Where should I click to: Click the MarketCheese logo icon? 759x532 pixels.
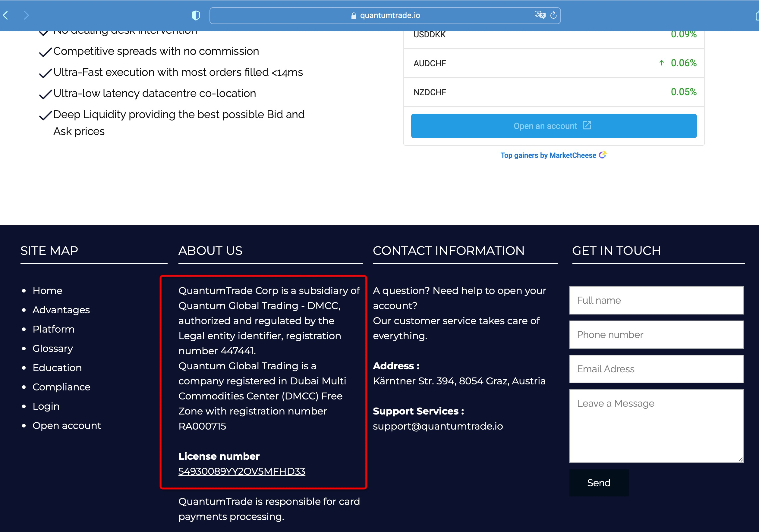603,155
